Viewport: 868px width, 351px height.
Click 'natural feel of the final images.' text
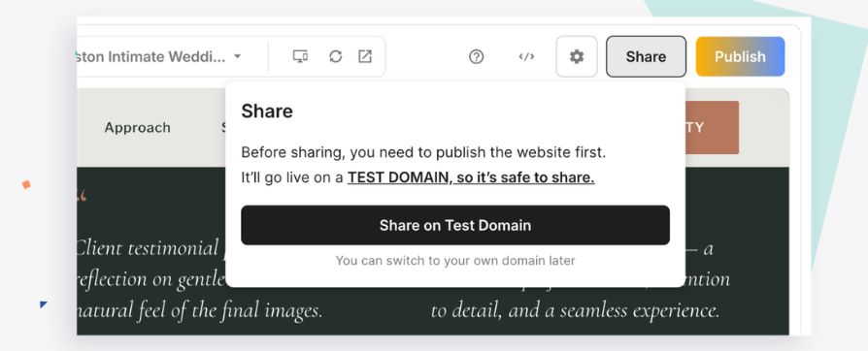click(200, 310)
